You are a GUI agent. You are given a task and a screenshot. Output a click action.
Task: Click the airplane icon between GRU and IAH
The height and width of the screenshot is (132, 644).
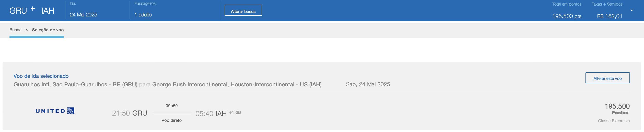pyautogui.click(x=33, y=9)
